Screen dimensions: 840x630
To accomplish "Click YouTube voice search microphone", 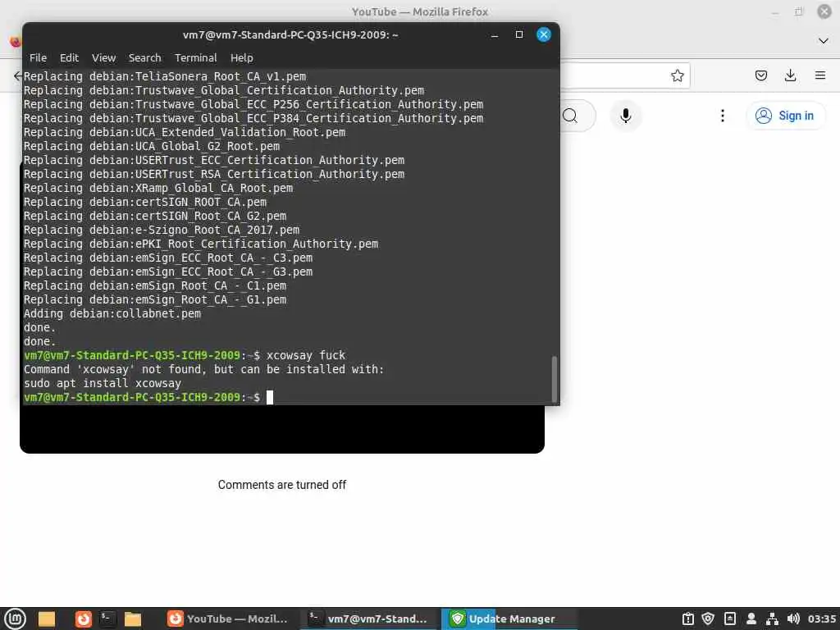I will pyautogui.click(x=625, y=116).
